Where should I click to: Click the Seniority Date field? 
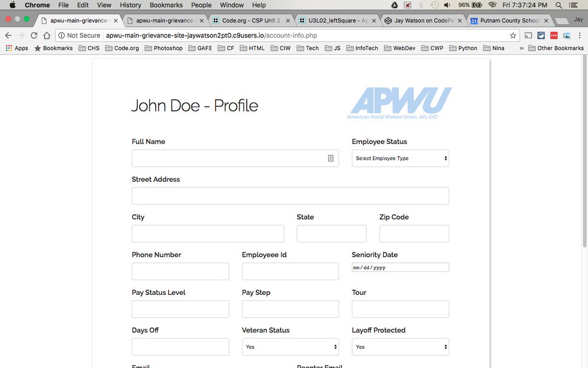coord(400,267)
